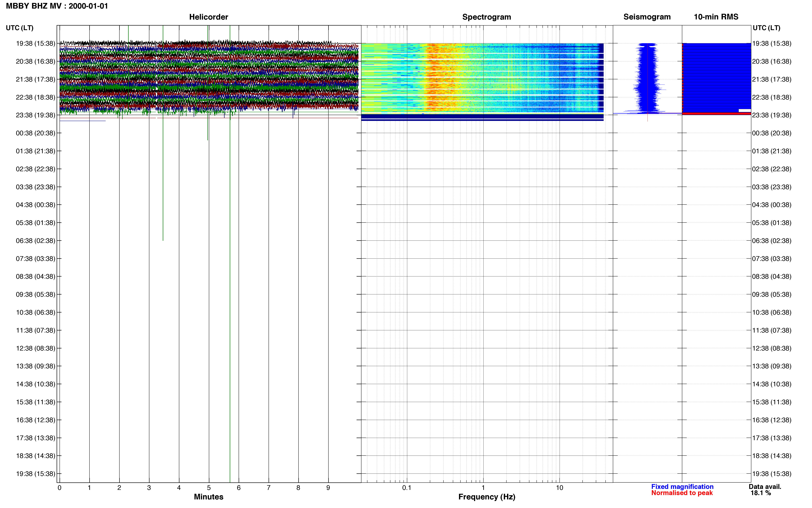Image resolution: width=812 pixels, height=508 pixels.
Task: Click left axis time label '18:38 (14:38)'
Action: [36, 456]
